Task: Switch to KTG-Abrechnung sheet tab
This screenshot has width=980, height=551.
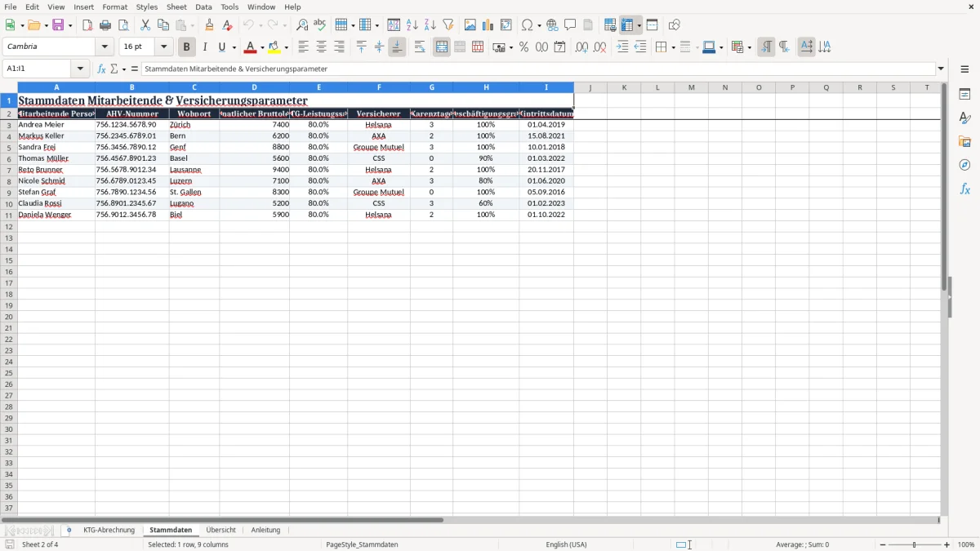Action: pyautogui.click(x=109, y=530)
